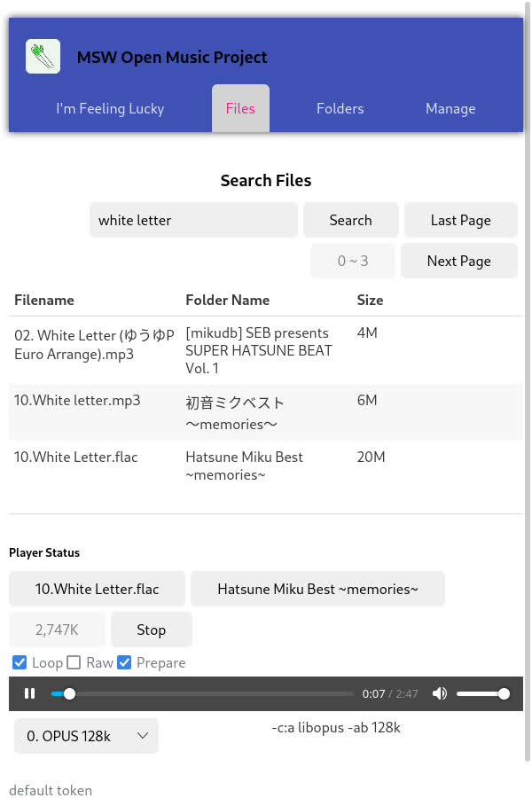Adjust the volume slider
Image resolution: width=532 pixels, height=798 pixels.
pos(483,693)
